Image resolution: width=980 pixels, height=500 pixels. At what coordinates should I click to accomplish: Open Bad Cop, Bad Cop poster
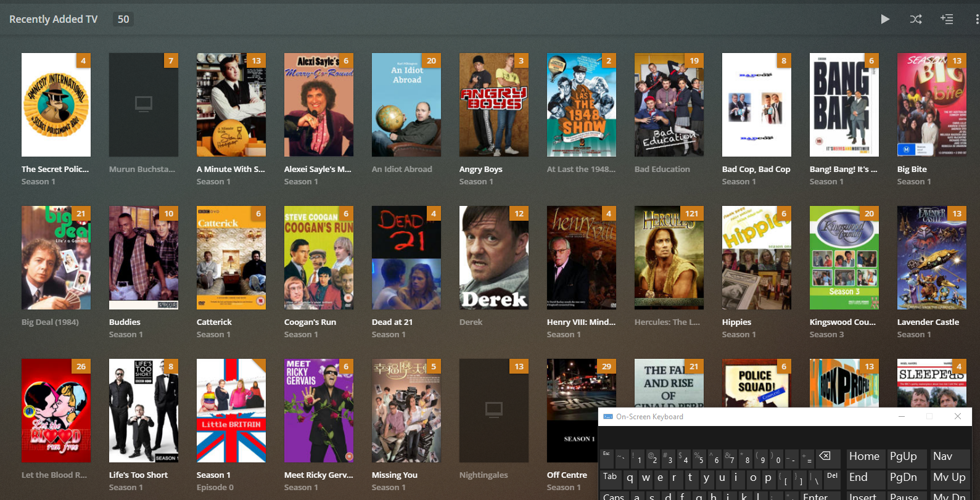[x=757, y=105]
